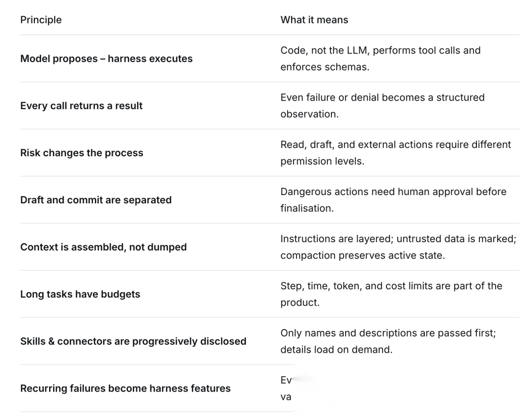Click 'Risk changes the process' row title
This screenshot has width=531, height=420.
coord(82,153)
